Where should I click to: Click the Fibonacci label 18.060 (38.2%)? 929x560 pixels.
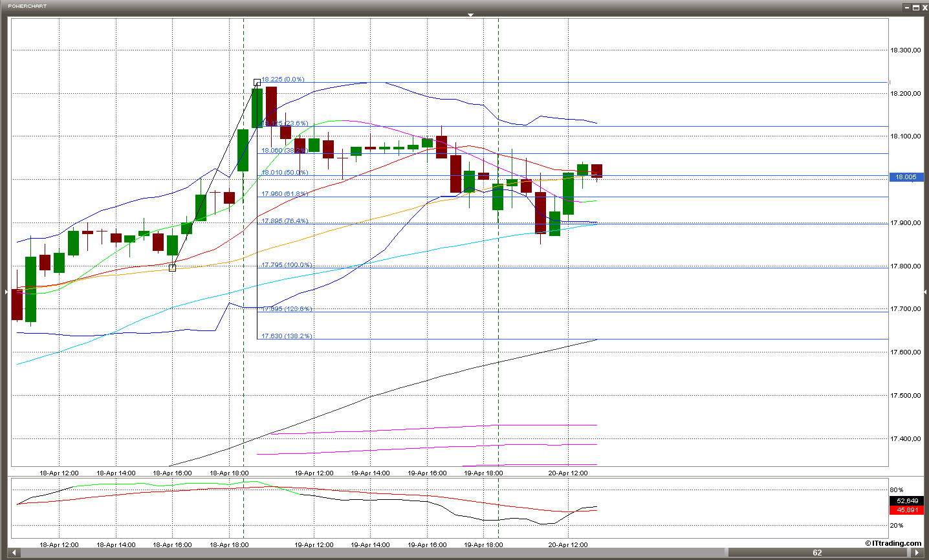pos(284,150)
